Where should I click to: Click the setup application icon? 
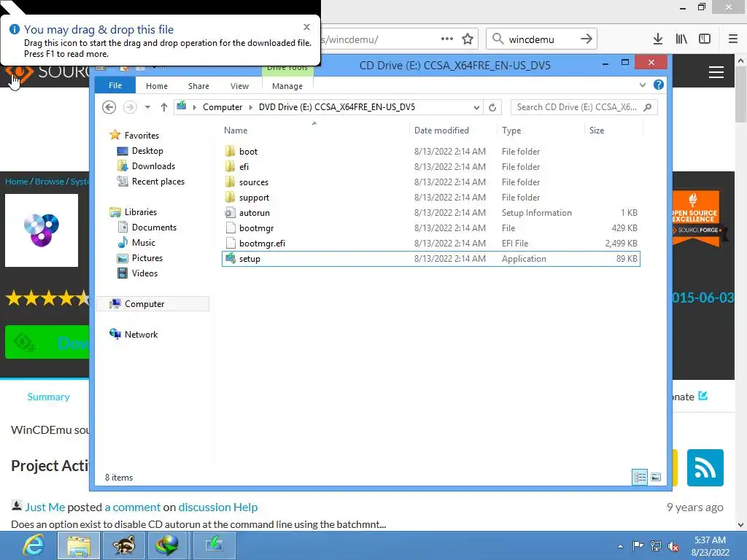[x=230, y=259]
